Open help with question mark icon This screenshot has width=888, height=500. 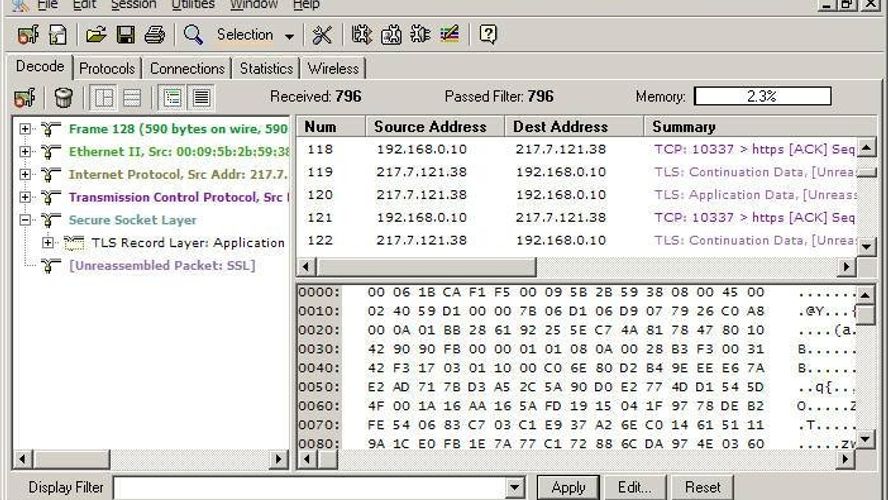488,35
